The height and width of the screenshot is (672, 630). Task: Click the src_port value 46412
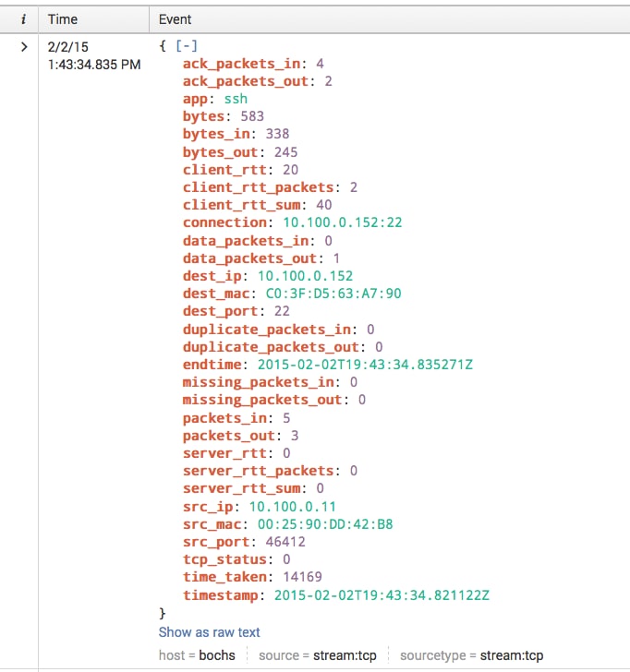(285, 542)
